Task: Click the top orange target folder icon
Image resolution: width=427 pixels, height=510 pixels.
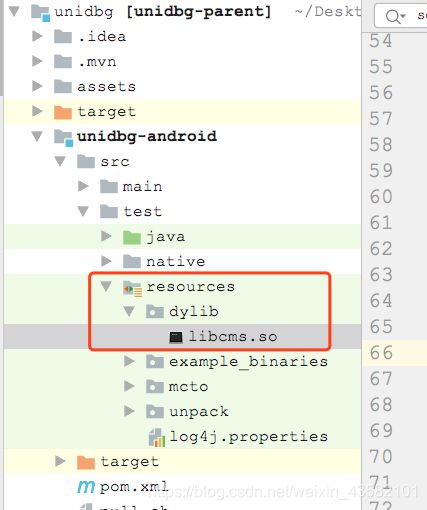Action: [x=63, y=112]
